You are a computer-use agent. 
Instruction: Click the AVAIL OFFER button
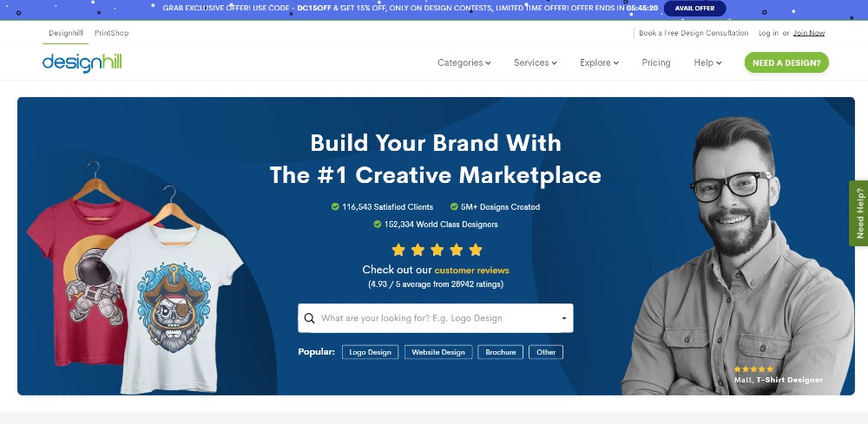(694, 9)
